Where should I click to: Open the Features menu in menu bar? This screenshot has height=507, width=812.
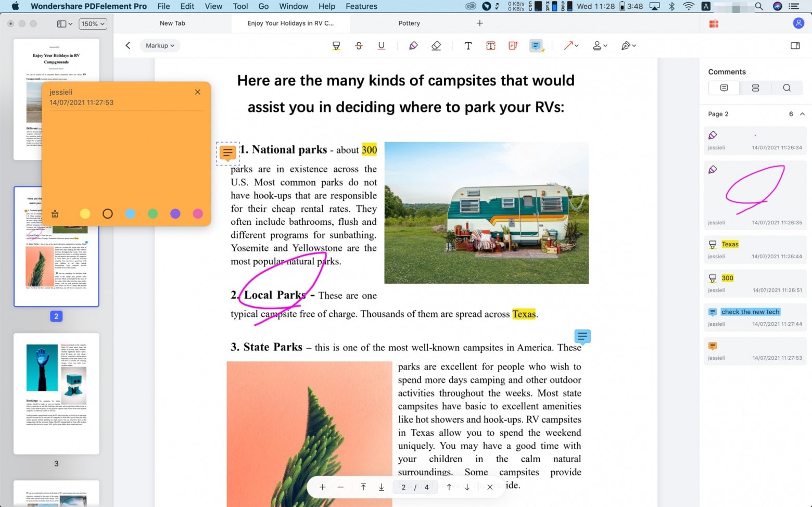[361, 6]
